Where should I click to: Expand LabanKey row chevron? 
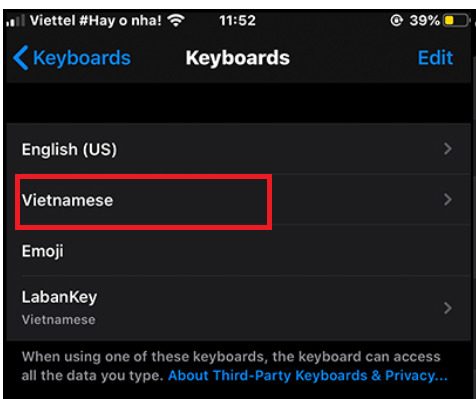tap(448, 308)
